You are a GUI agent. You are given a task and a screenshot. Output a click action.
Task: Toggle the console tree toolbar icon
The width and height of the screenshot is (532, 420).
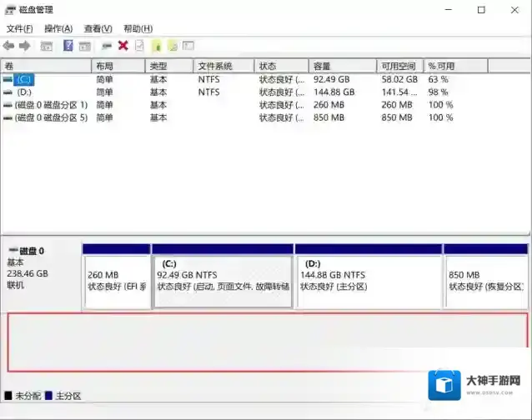click(46, 46)
